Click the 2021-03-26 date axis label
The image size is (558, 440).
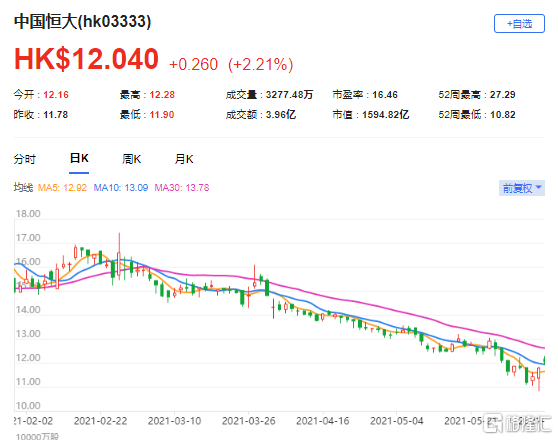click(x=248, y=421)
